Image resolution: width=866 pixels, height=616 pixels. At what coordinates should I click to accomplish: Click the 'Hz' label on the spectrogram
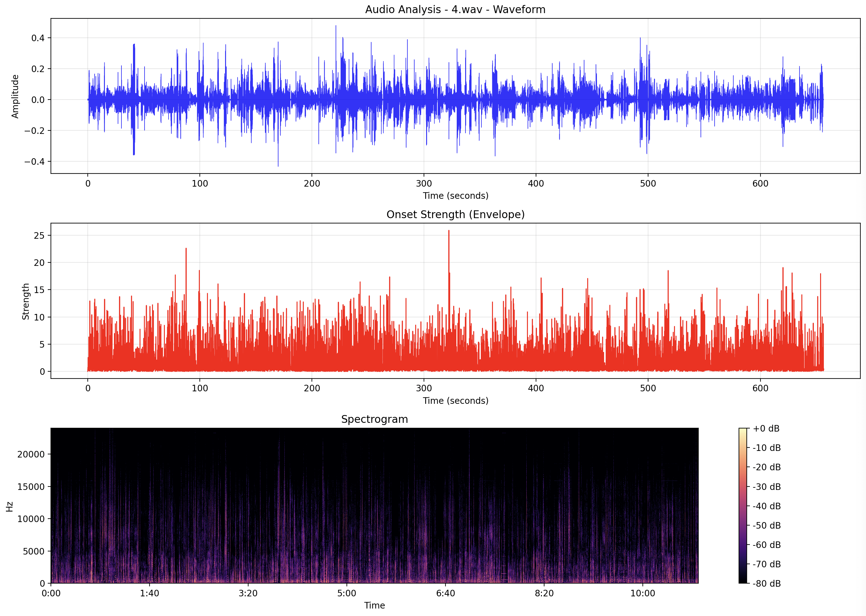tap(9, 506)
